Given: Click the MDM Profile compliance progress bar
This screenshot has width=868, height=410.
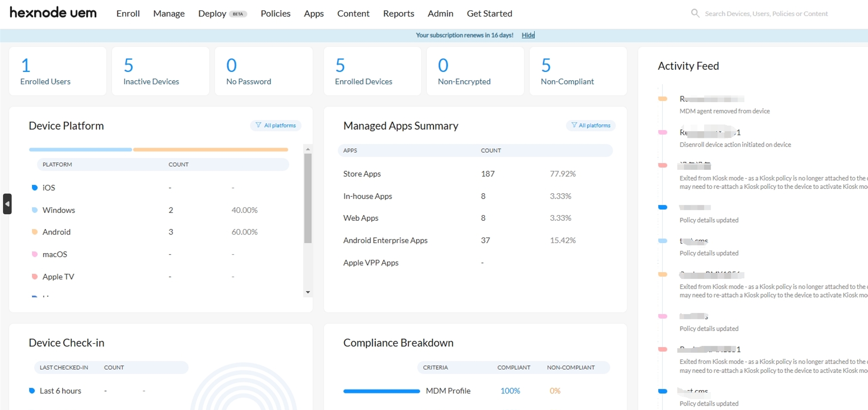Looking at the screenshot, I should tap(381, 391).
